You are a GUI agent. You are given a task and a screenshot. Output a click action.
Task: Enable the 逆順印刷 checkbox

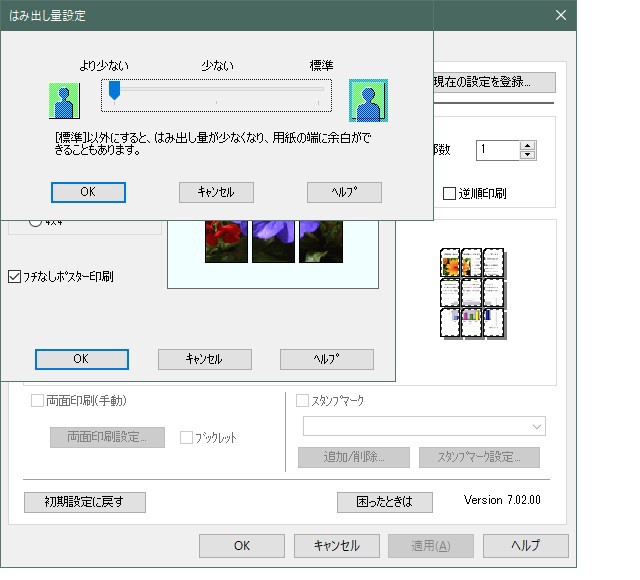click(449, 193)
